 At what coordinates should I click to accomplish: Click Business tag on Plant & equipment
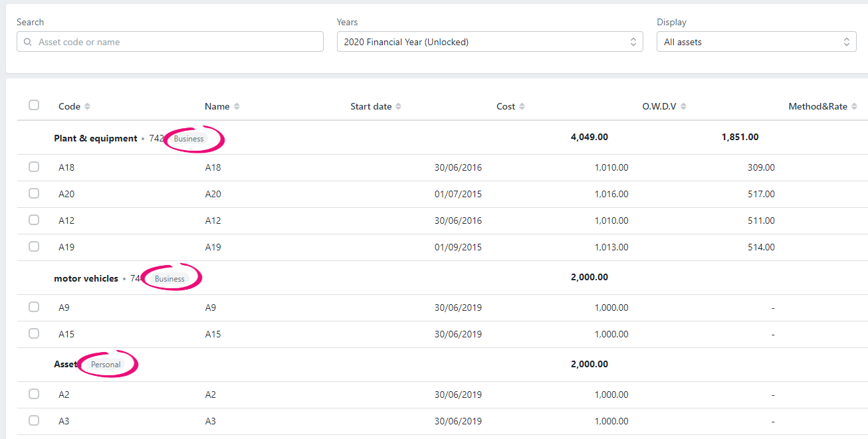(x=189, y=139)
